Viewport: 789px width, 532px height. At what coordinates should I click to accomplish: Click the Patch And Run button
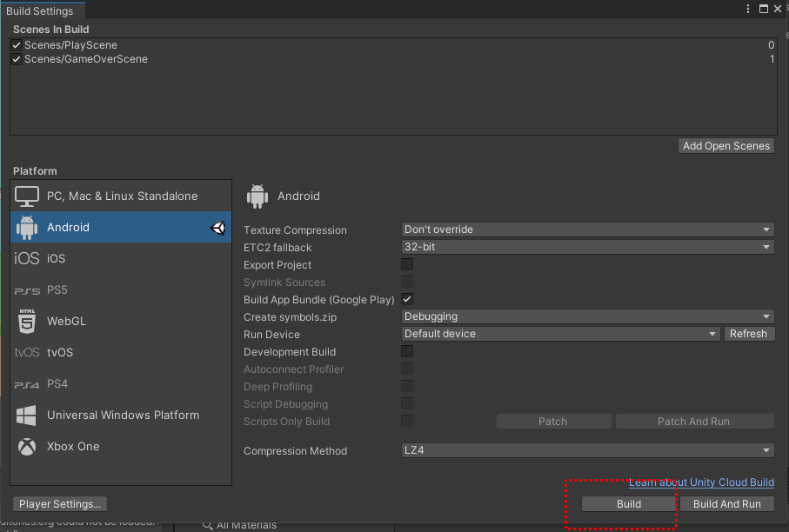pyautogui.click(x=694, y=422)
